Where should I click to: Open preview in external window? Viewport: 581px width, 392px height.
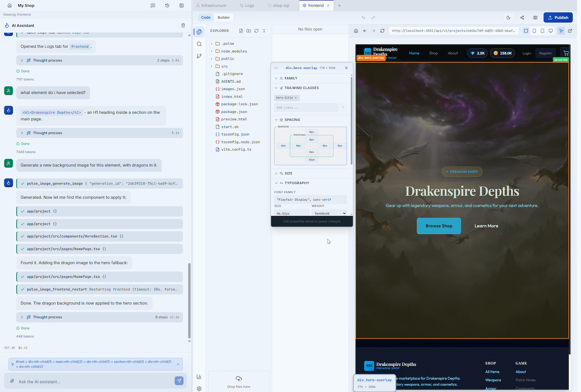[570, 31]
